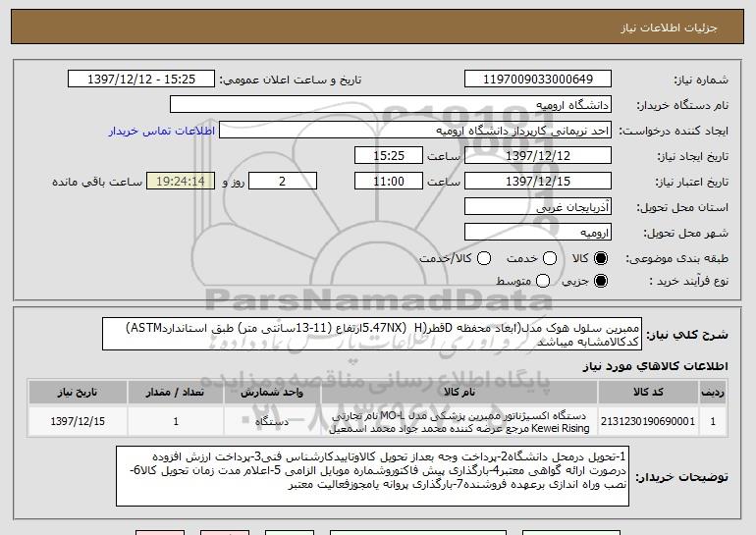Click the اطلاعات کالاهای مورد نیاز section title
Screen dimensions: 756x535
click(x=655, y=366)
